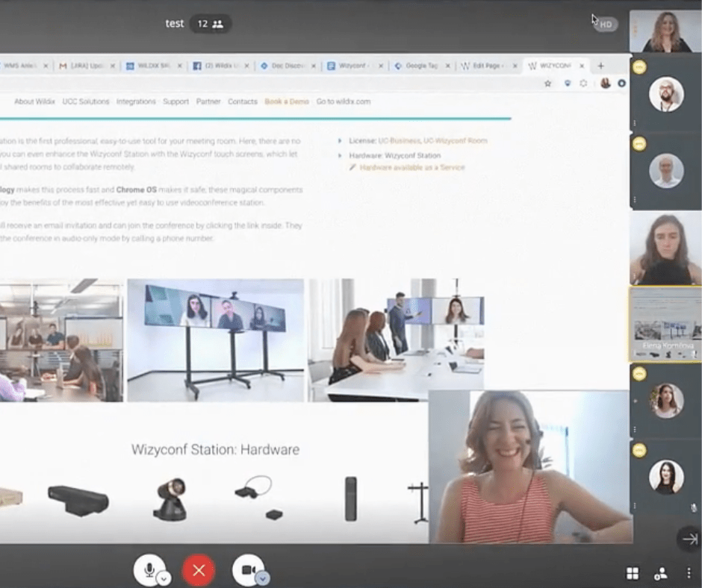Image resolution: width=702 pixels, height=588 pixels.
Task: Switch to the Gmail JIRA tab
Action: coord(87,66)
